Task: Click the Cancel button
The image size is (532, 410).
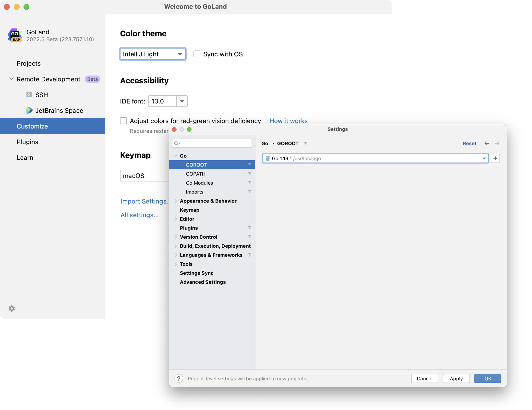Action: pyautogui.click(x=424, y=378)
